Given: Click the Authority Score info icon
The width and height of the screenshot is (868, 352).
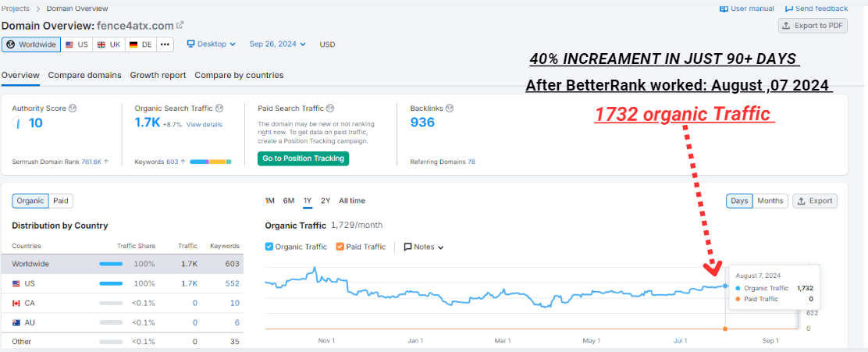Looking at the screenshot, I should pos(73,108).
